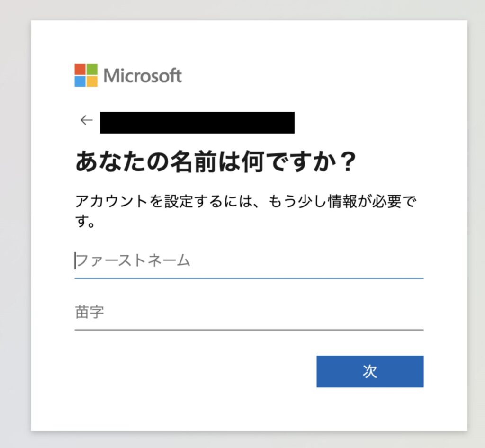Click the text cursor in the first name field
Screen dimensions: 485x448
[75, 260]
